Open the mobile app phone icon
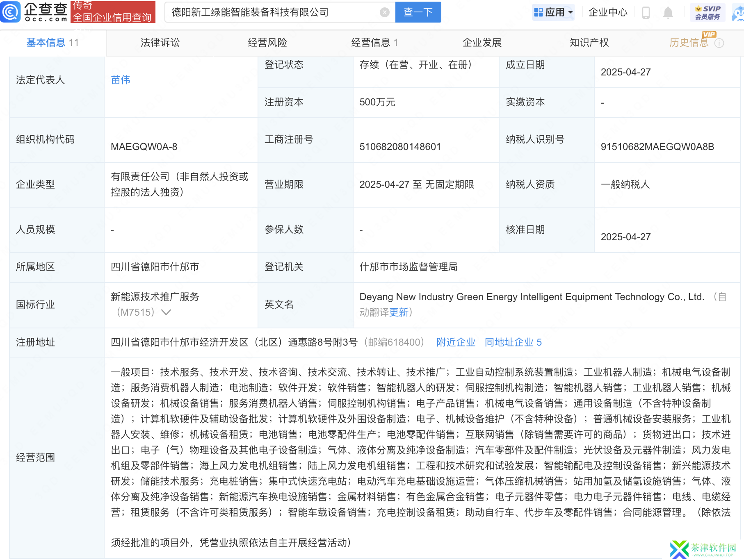The image size is (744, 560). pos(646,13)
